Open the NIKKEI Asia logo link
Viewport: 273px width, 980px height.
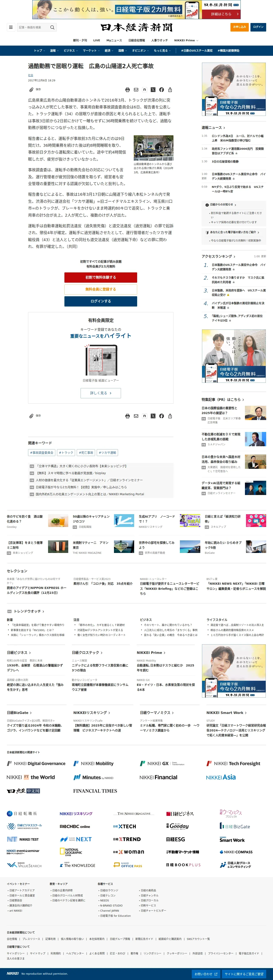tap(221, 777)
